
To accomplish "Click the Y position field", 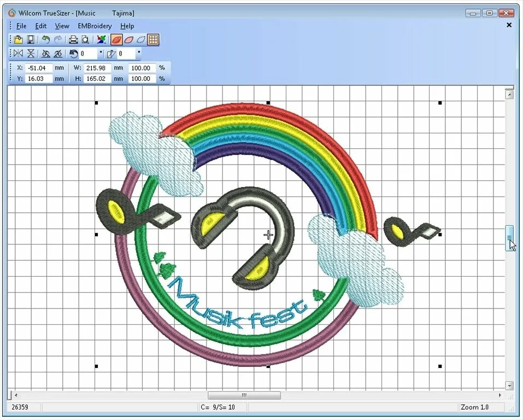I will (39, 78).
